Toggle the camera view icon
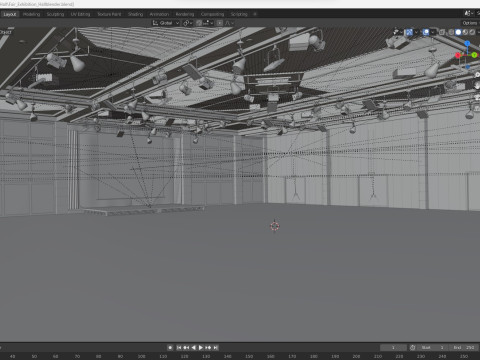This screenshot has height=360, width=480. point(477,97)
